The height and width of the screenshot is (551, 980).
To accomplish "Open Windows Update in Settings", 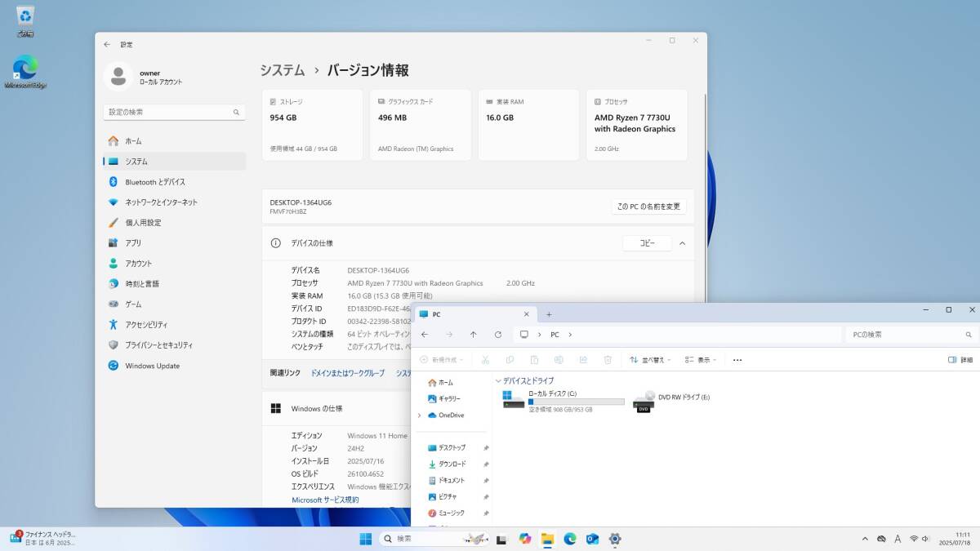I will [x=174, y=366].
